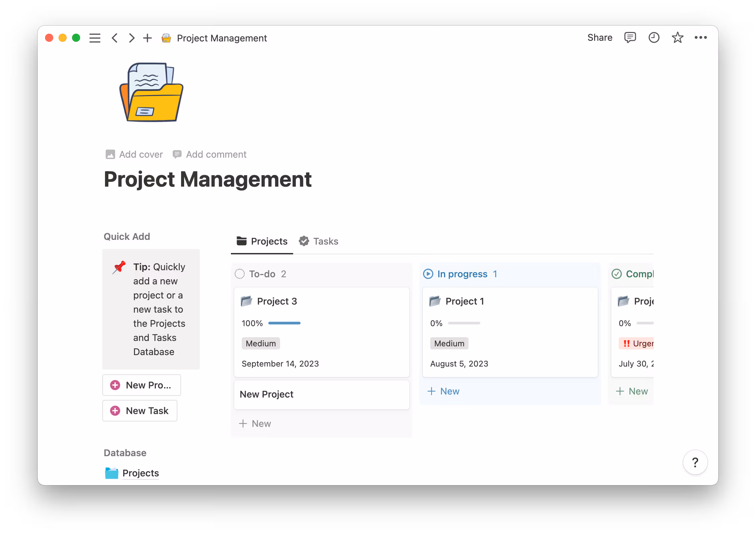
Task: Click the In progress play icon
Action: (x=427, y=274)
